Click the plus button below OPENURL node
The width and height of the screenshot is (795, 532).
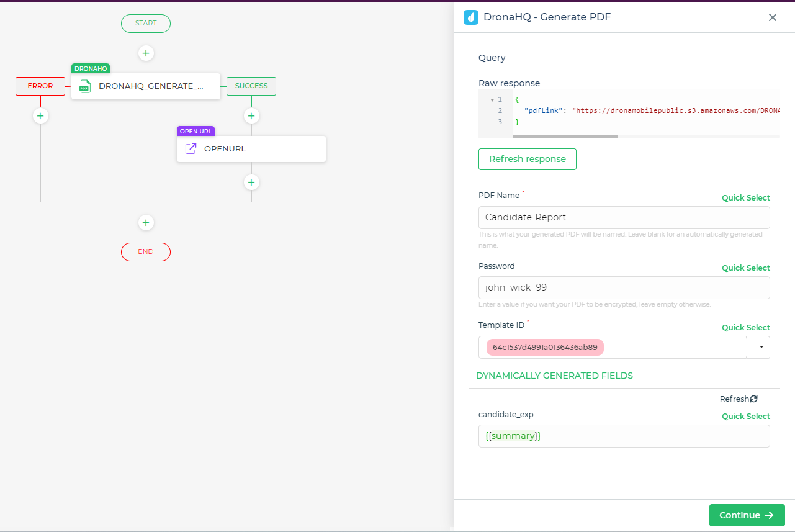(251, 183)
